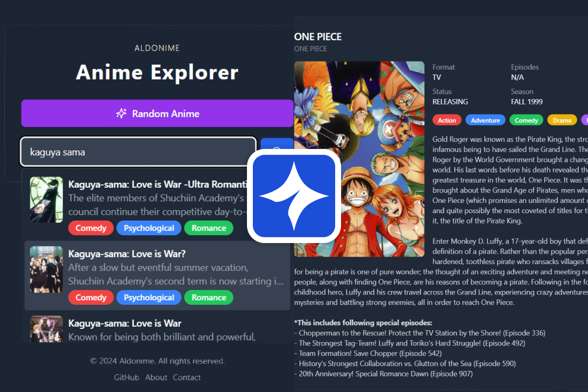Screen dimensions: 588x392
Task: Open the One Piece poster image
Action: (x=359, y=159)
